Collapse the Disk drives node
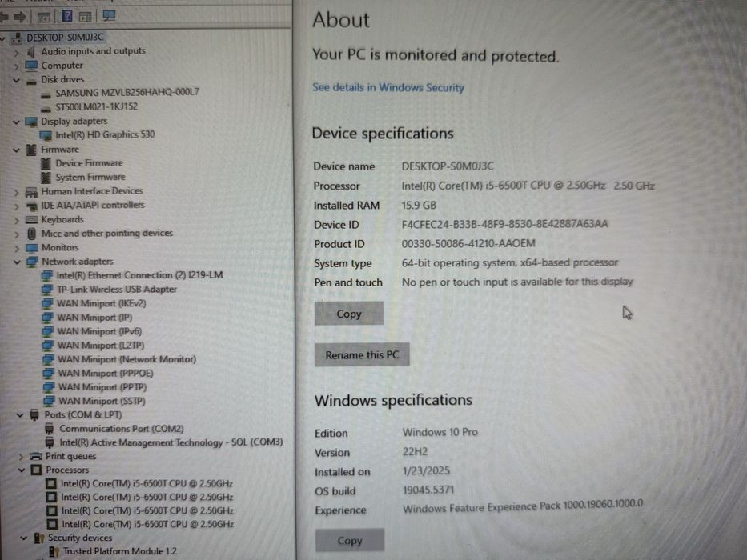747x560 pixels. click(x=17, y=81)
